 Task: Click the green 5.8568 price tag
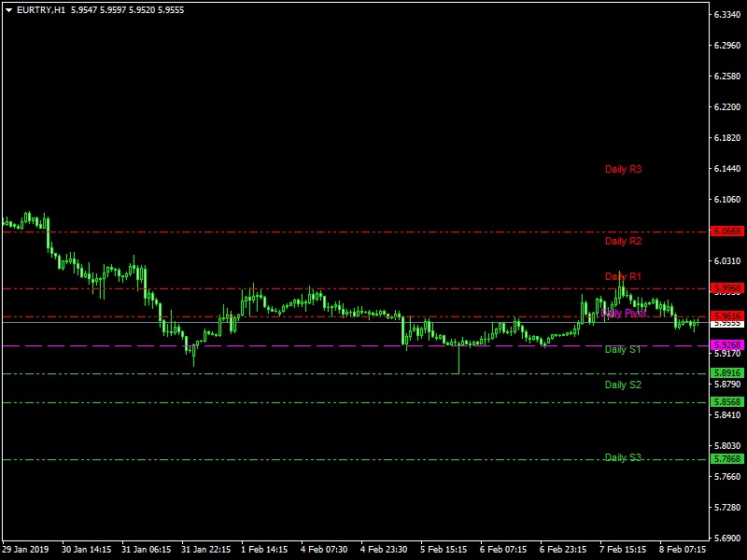[726, 402]
